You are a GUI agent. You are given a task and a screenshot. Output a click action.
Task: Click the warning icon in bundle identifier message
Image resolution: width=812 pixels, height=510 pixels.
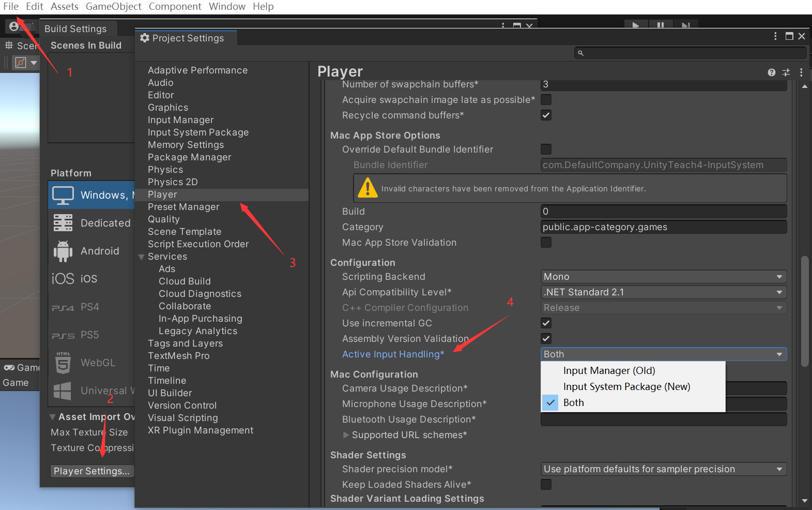click(367, 188)
